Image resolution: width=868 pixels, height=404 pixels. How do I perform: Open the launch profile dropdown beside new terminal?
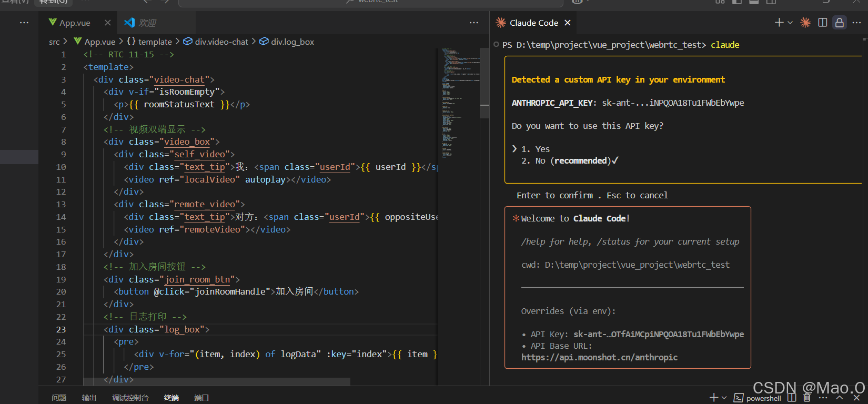point(724,398)
